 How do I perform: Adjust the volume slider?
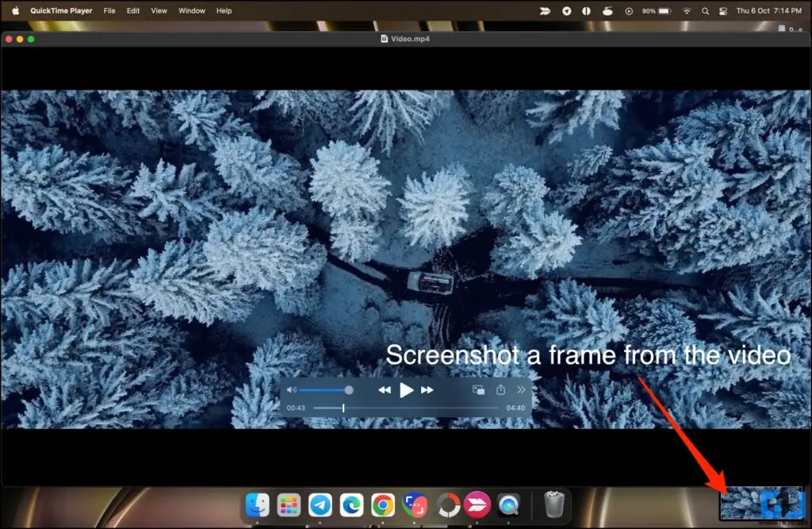[349, 389]
